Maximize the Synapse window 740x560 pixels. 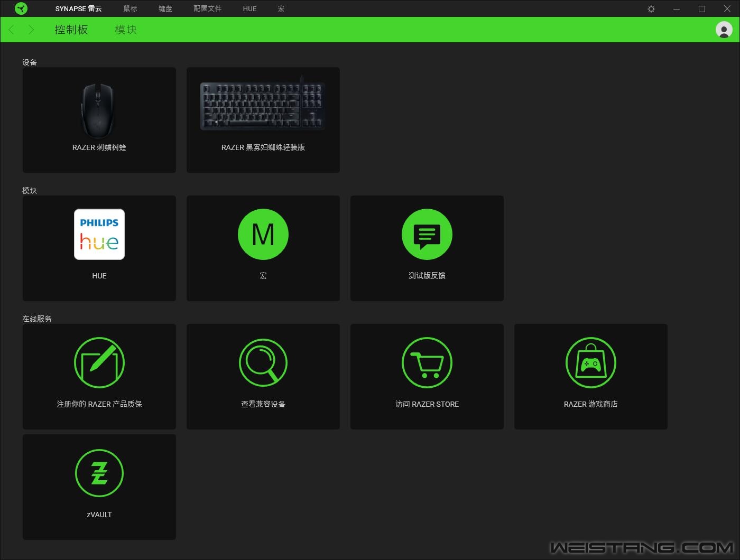[702, 9]
